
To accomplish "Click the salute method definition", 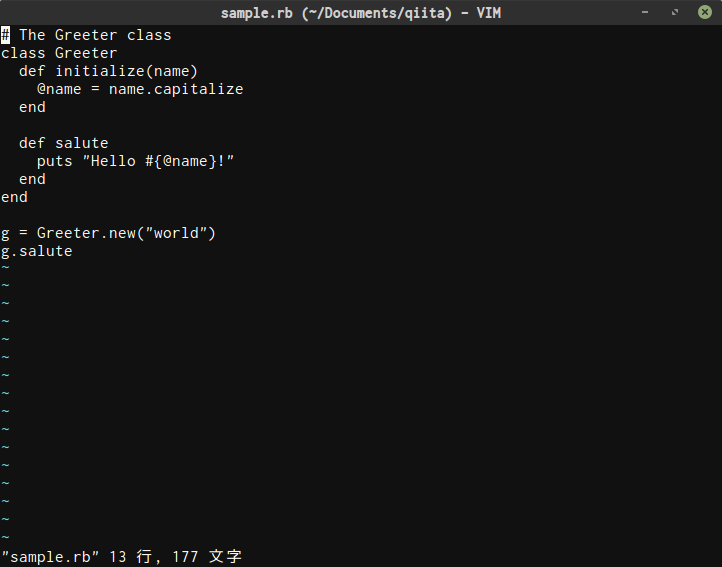I will [82, 143].
